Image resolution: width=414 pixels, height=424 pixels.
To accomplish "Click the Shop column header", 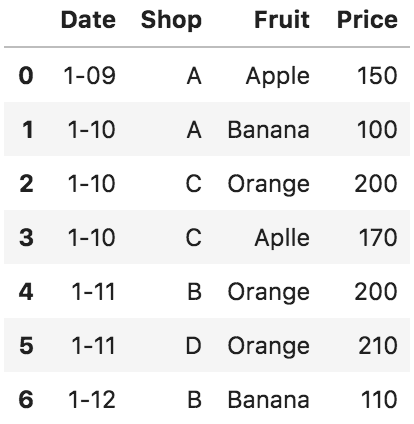I will (x=171, y=21).
